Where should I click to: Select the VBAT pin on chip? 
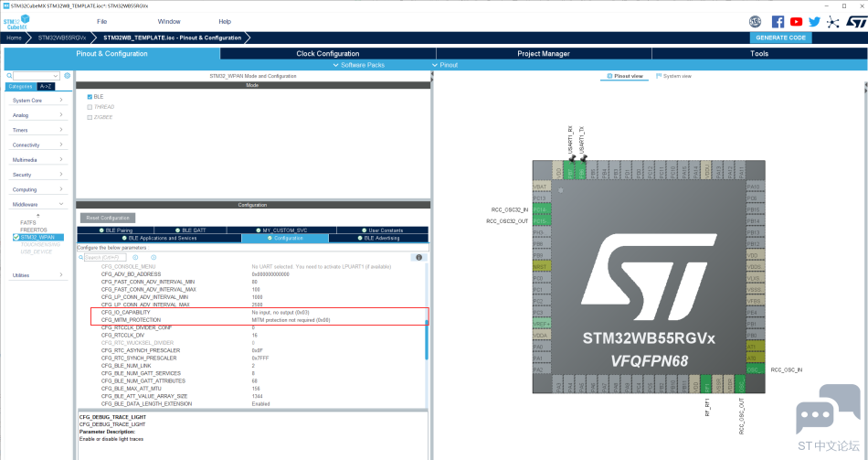(x=542, y=187)
